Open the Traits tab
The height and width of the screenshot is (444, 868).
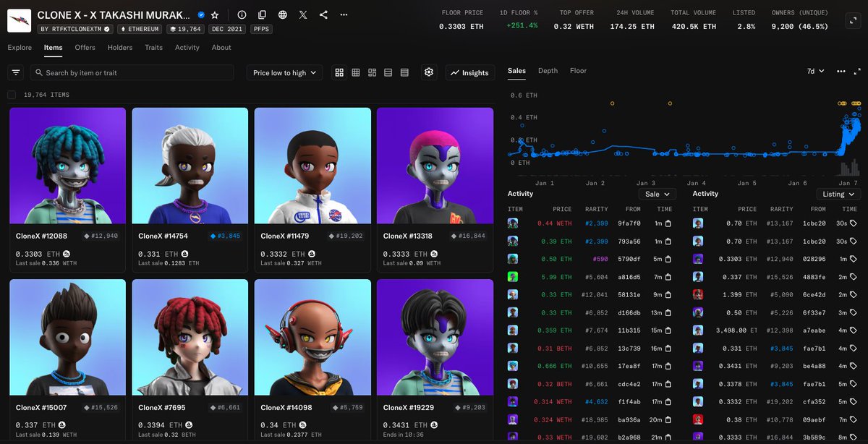(x=153, y=48)
